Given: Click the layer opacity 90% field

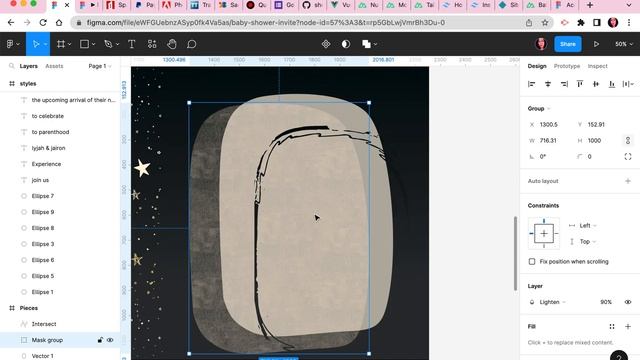Looking at the screenshot, I should [x=606, y=302].
